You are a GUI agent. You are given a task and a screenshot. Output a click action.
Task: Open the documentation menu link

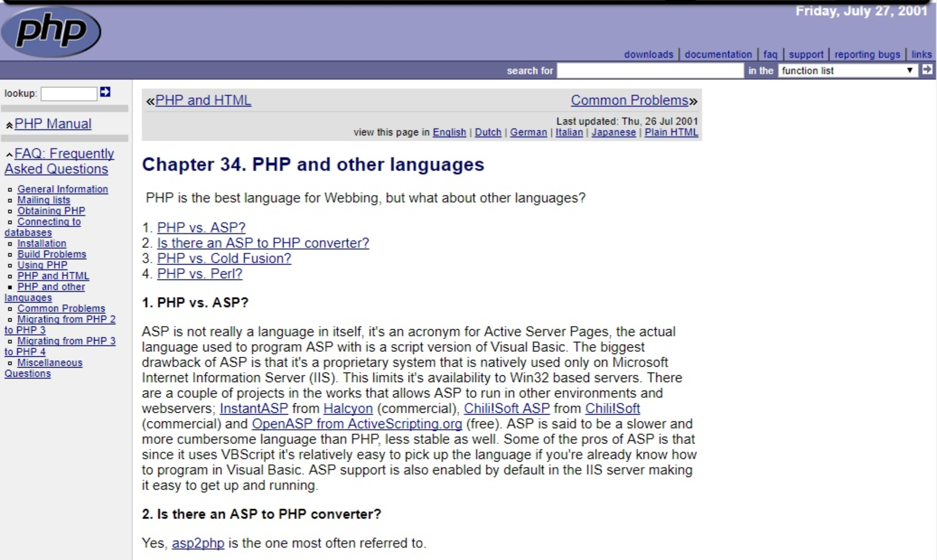click(x=718, y=54)
